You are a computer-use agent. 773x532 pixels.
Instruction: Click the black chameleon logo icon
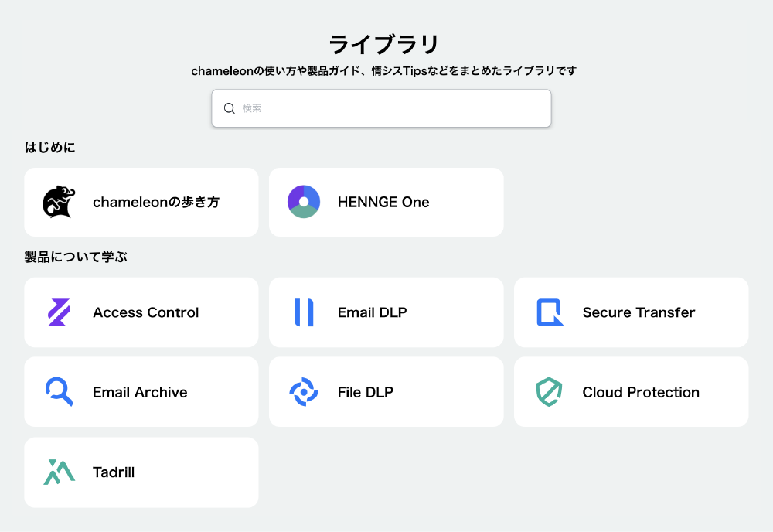(x=59, y=203)
